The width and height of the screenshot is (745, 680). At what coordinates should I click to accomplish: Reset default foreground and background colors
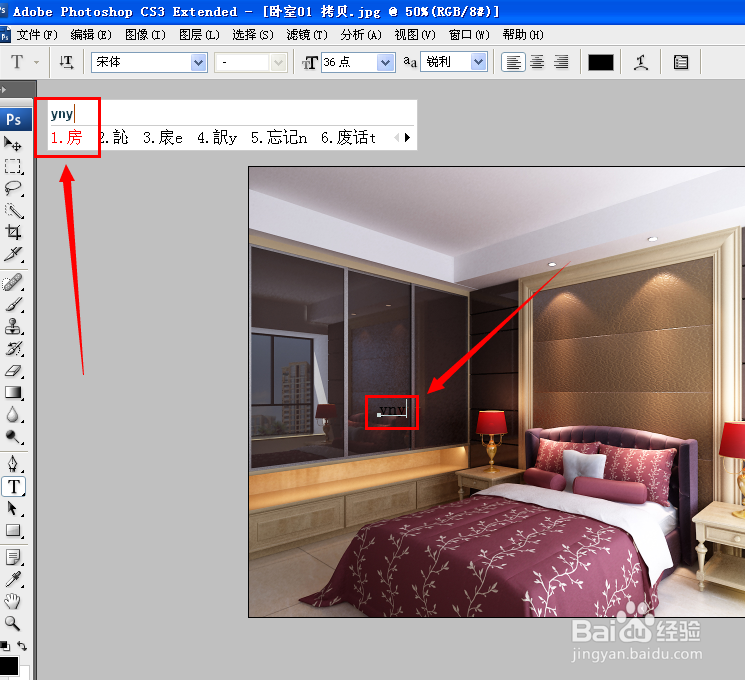(x=5, y=646)
